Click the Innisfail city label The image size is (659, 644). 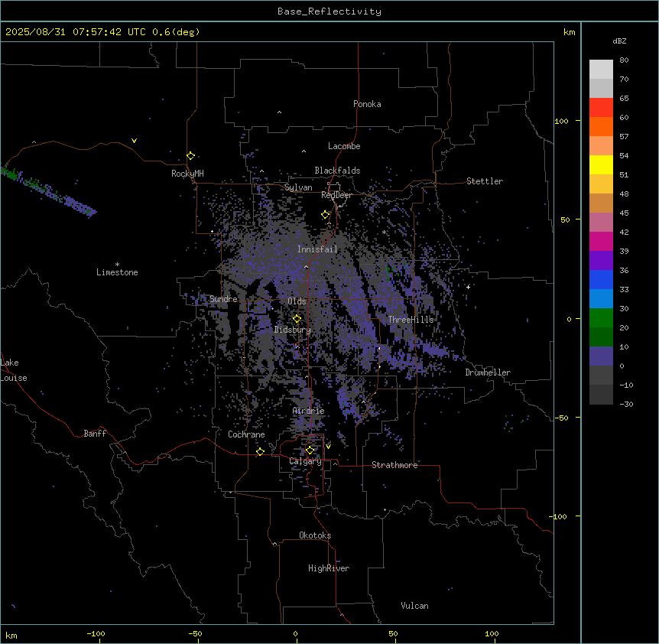pyautogui.click(x=317, y=249)
